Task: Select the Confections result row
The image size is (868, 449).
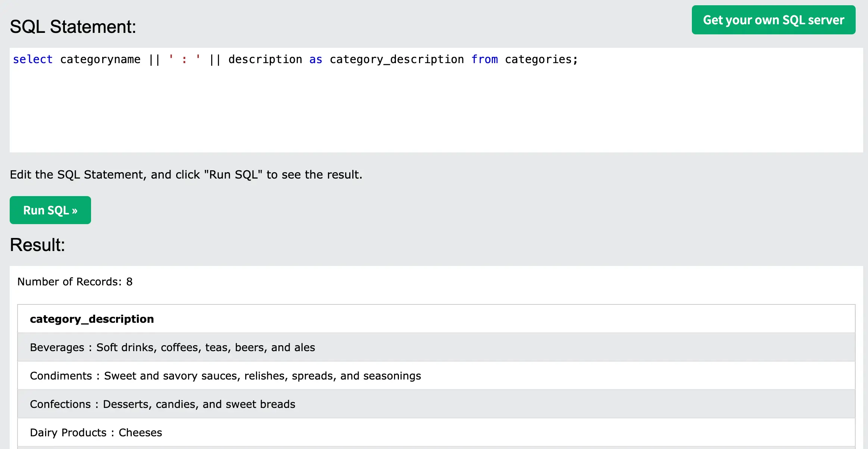Action: pos(162,404)
